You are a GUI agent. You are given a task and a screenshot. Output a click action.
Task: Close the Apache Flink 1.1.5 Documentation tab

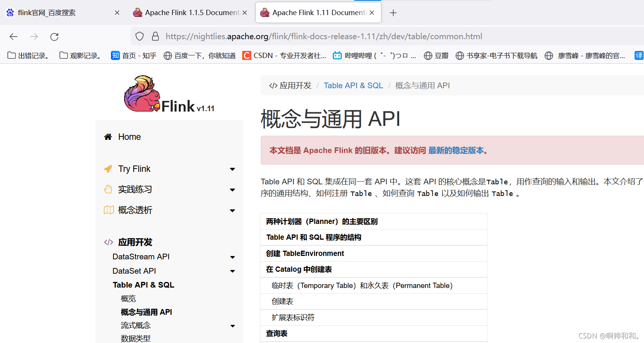244,13
